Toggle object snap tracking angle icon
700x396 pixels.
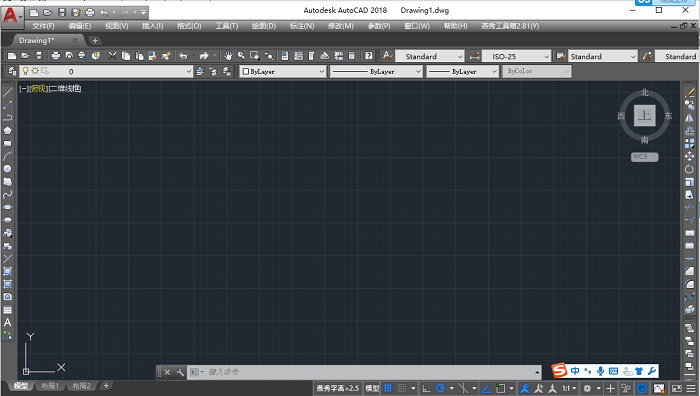pos(486,388)
